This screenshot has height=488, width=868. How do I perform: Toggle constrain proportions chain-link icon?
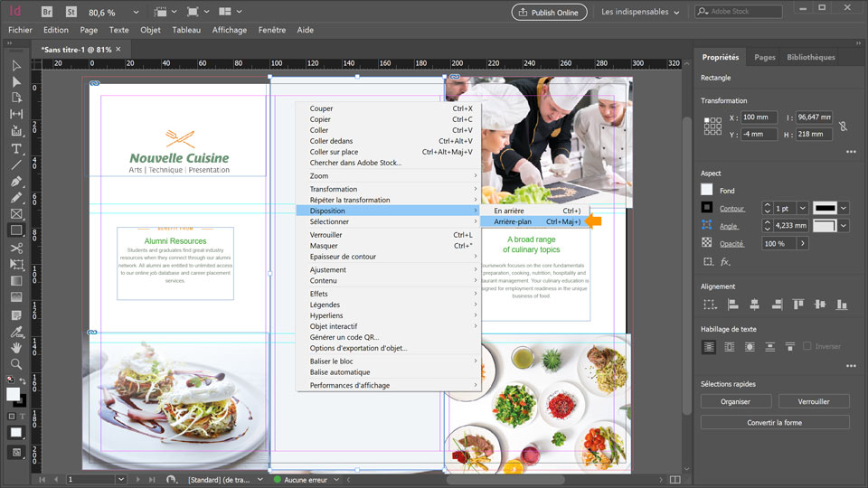(x=843, y=127)
